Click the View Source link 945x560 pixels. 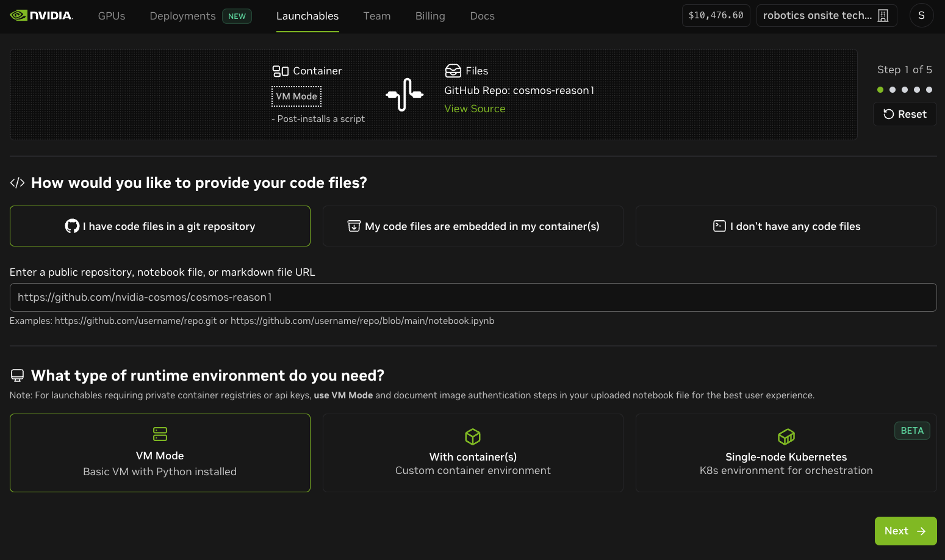point(475,109)
